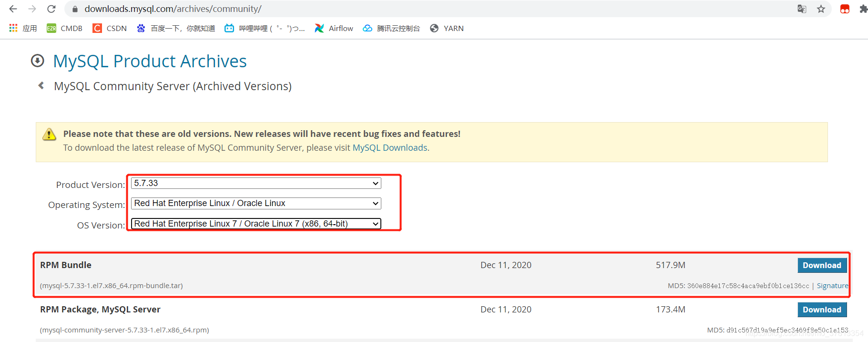The height and width of the screenshot is (342, 868).
Task: Open the Tencent Cloud console bookmark
Action: click(391, 29)
